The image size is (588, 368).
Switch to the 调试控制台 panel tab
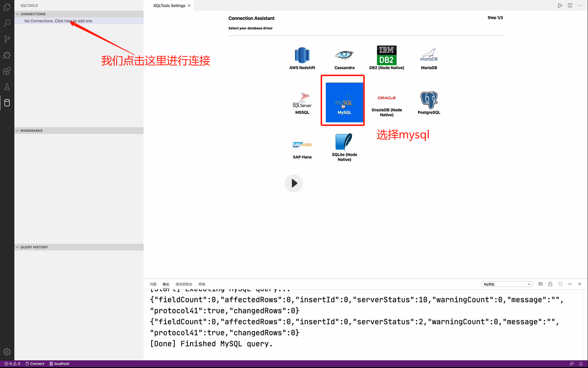184,284
